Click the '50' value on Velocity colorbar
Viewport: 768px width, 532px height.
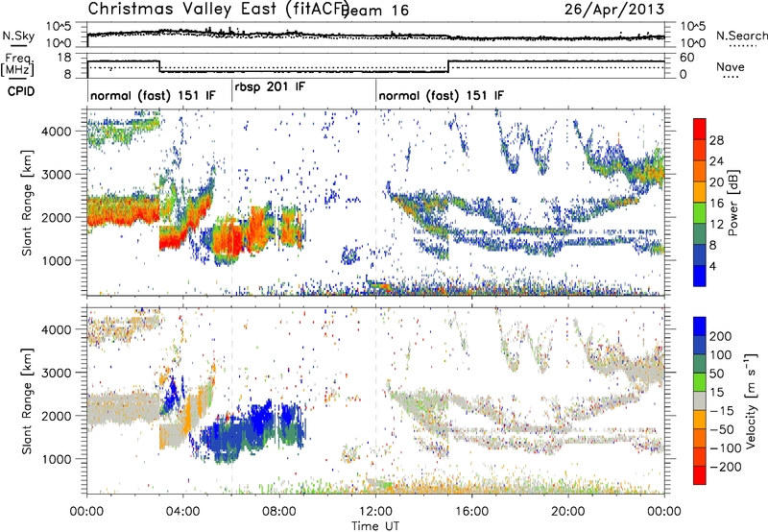point(716,374)
